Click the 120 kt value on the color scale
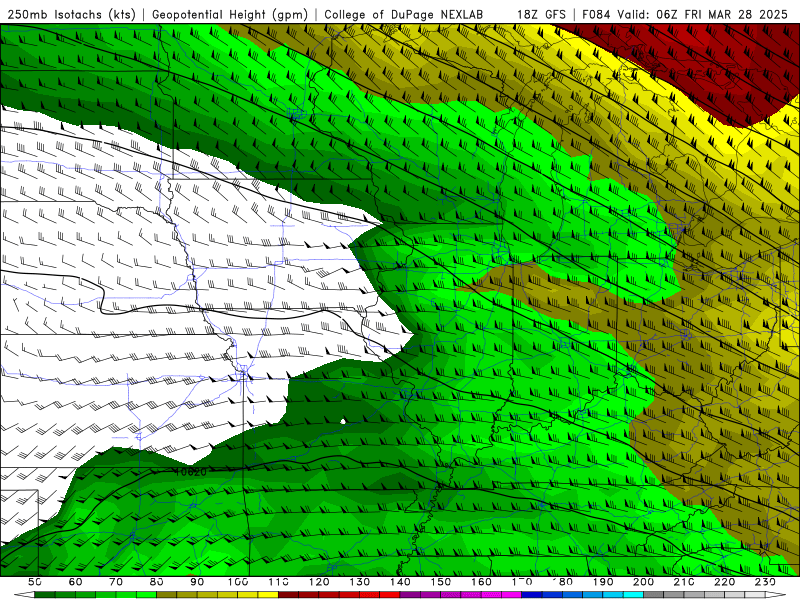This screenshot has height=600, width=800. point(319,582)
